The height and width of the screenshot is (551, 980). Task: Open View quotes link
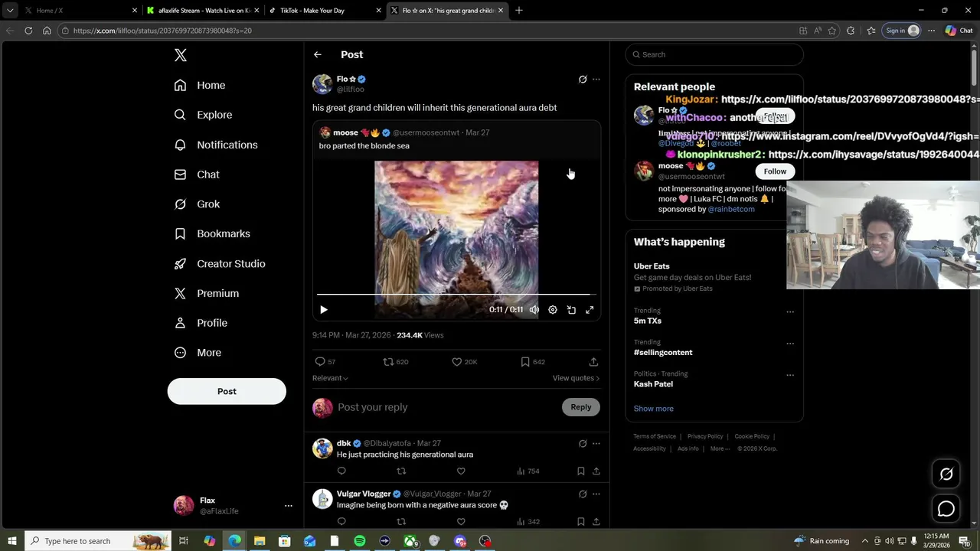tap(576, 378)
